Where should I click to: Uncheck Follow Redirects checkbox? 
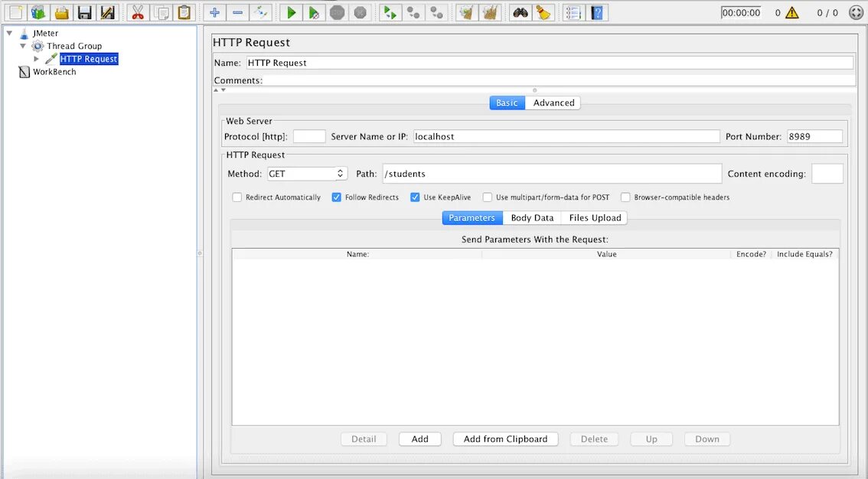pyautogui.click(x=336, y=197)
